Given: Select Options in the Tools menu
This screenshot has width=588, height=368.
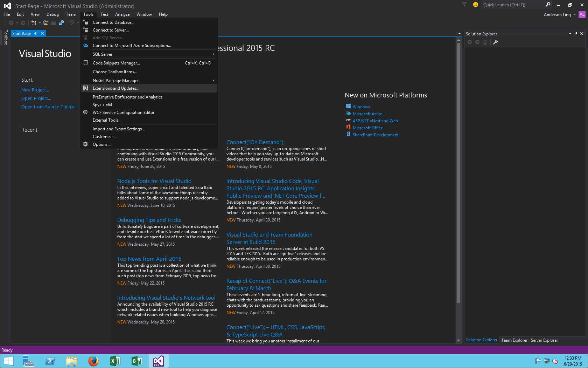Looking at the screenshot, I should point(149,144).
